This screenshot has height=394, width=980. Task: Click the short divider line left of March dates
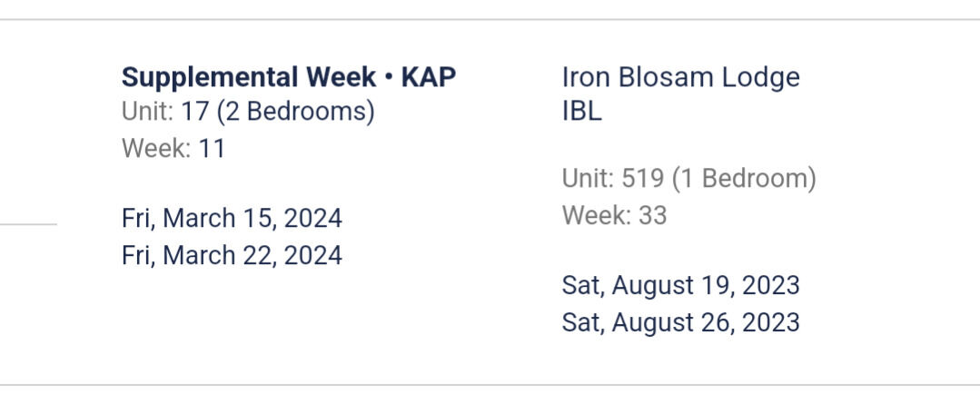[28, 223]
